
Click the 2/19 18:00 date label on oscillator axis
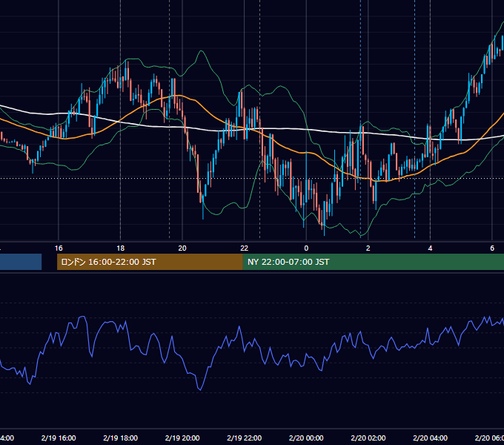point(121,438)
